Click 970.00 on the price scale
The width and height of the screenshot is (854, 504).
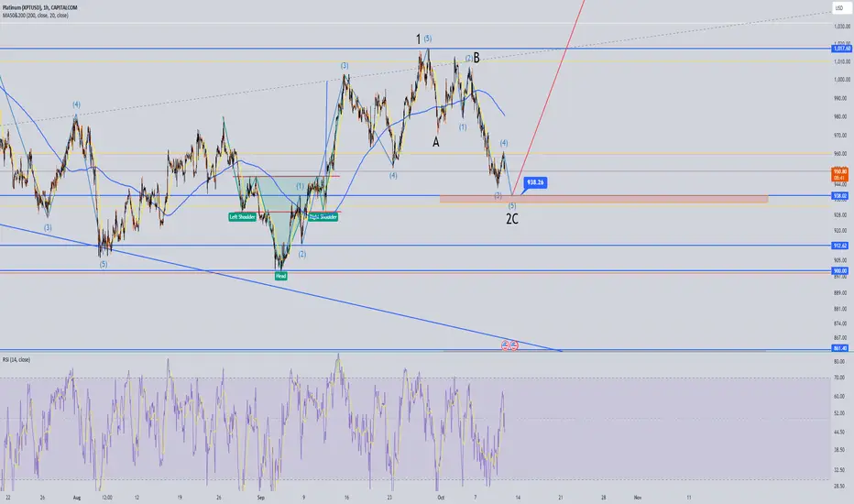pyautogui.click(x=840, y=135)
